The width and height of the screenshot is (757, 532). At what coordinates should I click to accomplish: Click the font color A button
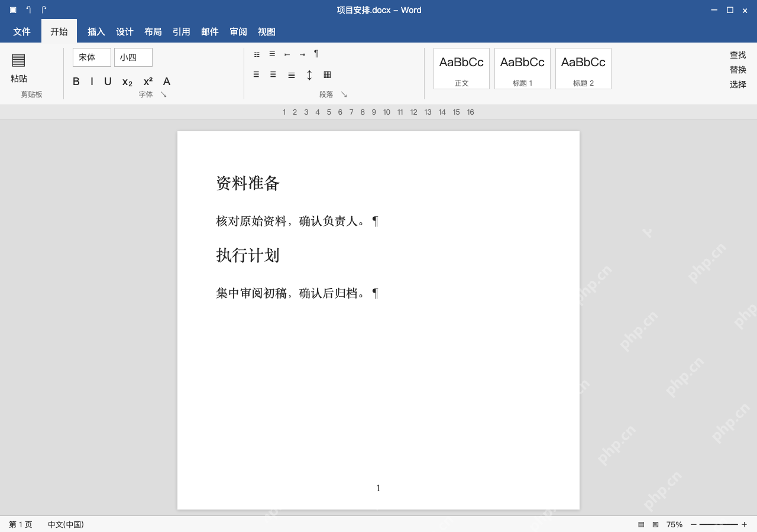(x=167, y=82)
